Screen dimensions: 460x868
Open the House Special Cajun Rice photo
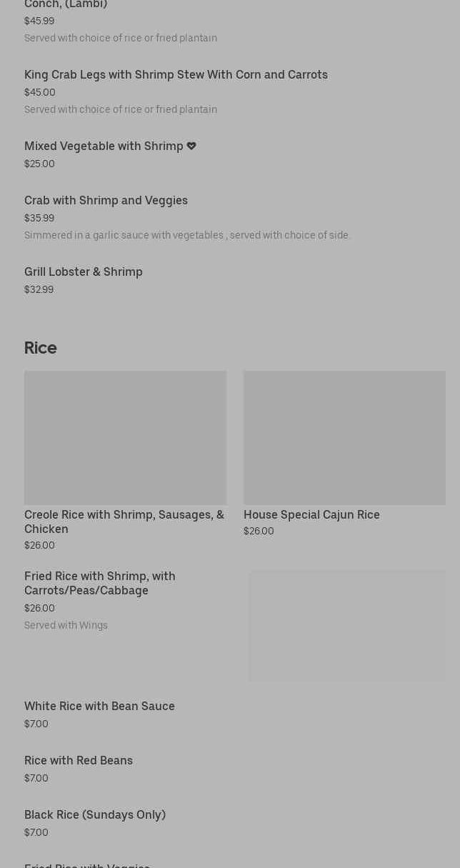pos(344,437)
